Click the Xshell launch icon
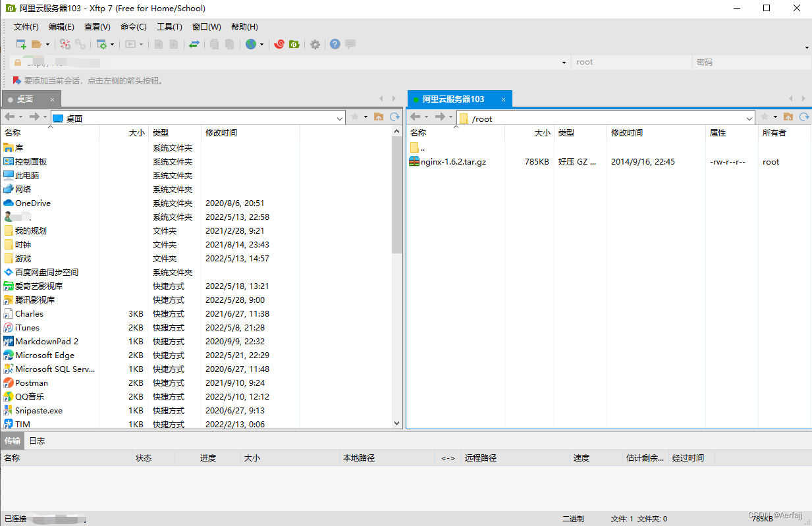Image resolution: width=812 pixels, height=526 pixels. pyautogui.click(x=279, y=44)
